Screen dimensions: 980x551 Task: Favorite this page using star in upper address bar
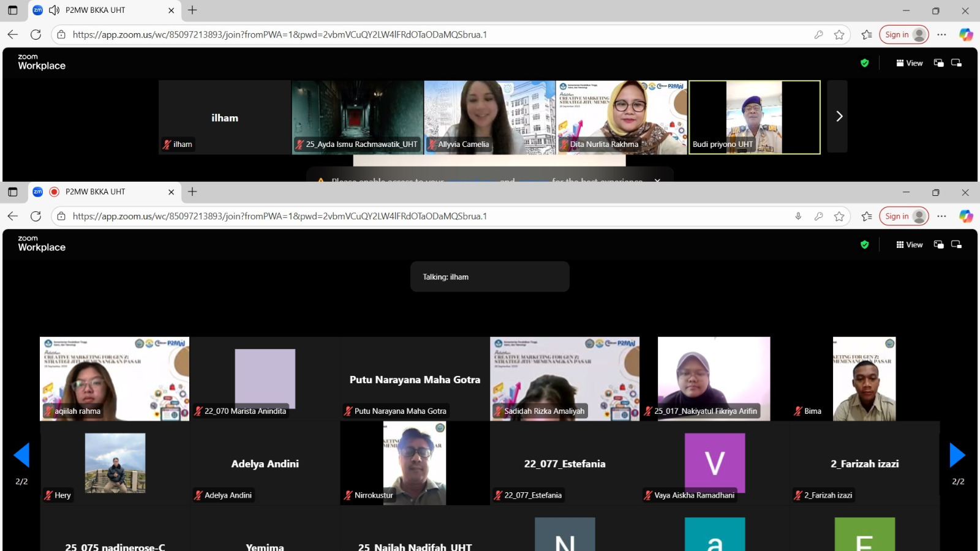click(x=839, y=35)
